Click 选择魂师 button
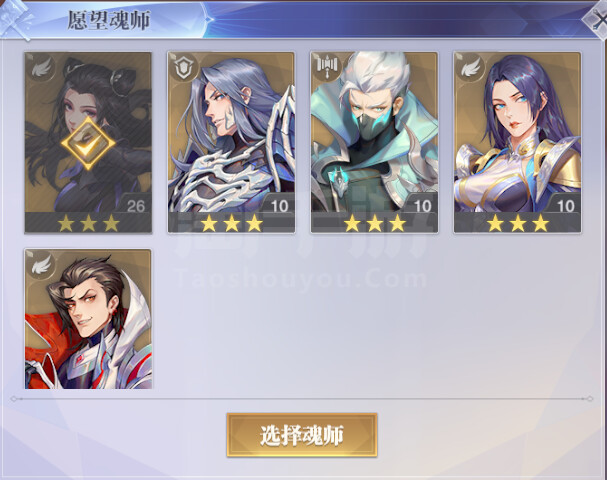607x480 pixels. [x=302, y=435]
